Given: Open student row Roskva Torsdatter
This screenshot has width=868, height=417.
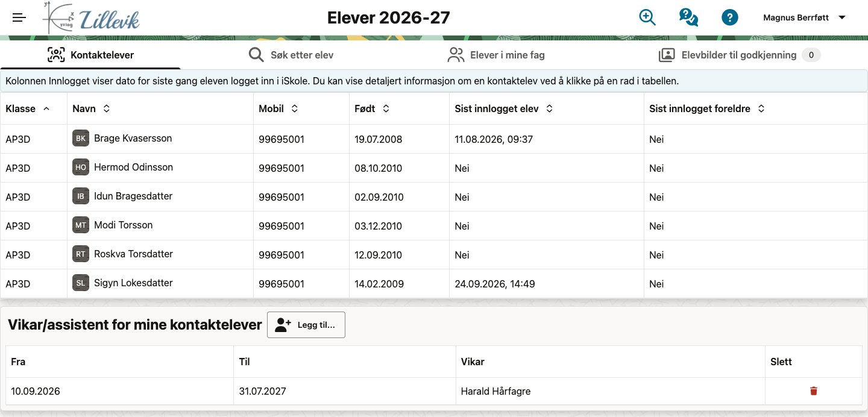Looking at the screenshot, I should tap(434, 255).
